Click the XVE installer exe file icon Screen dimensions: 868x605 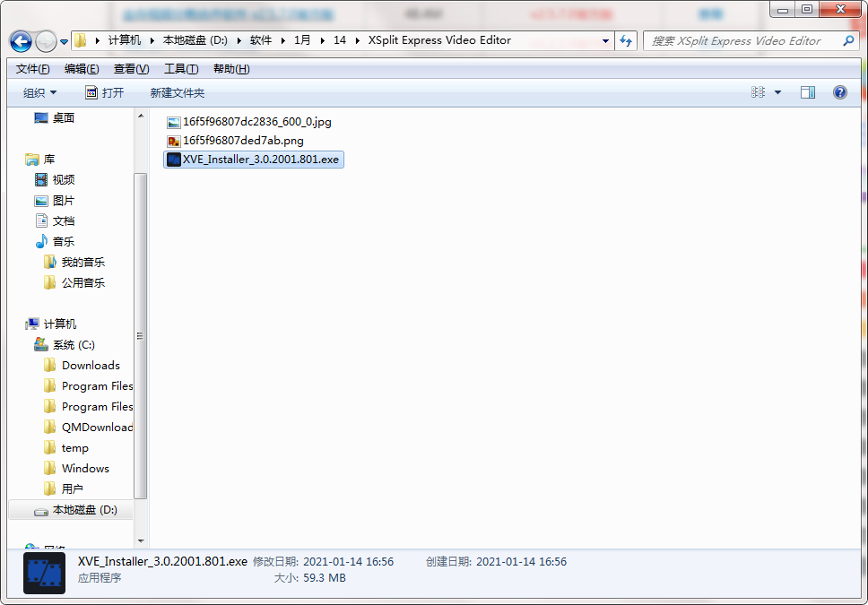[x=174, y=160]
